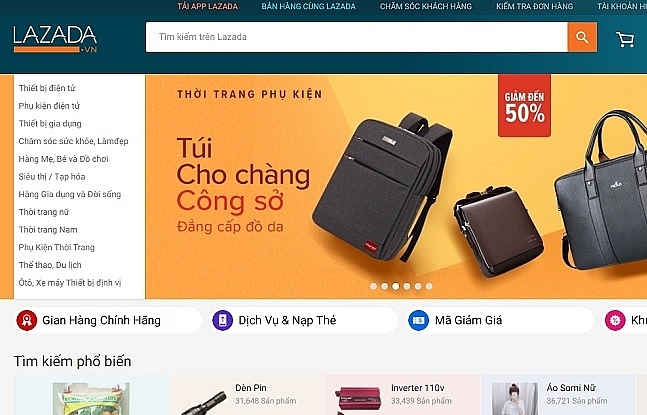The height and width of the screenshot is (415, 647).
Task: Select the fourth banner carousel dot
Action: point(407,286)
